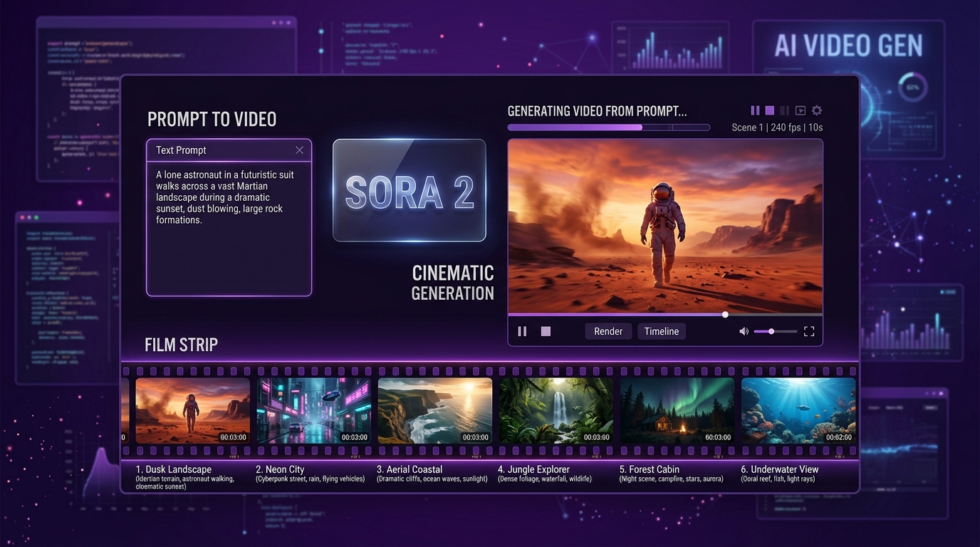Open the settings gear icon
The width and height of the screenshot is (980, 547).
point(816,110)
